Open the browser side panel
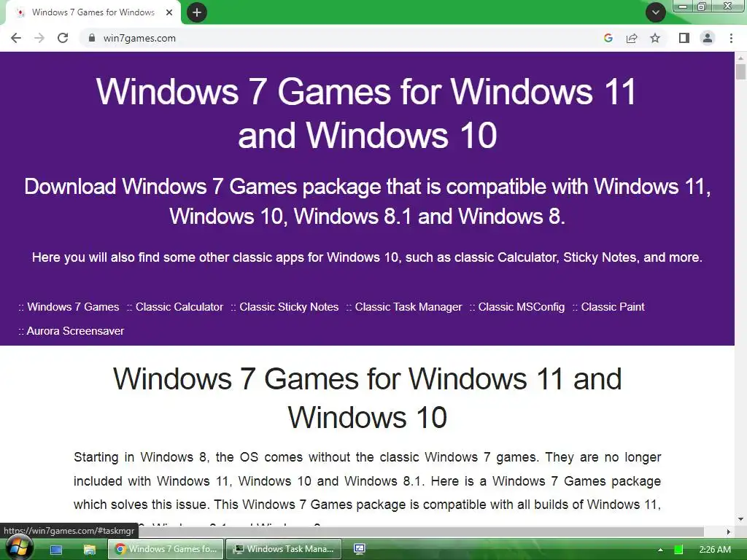Screen dimensions: 747x560 (684, 38)
